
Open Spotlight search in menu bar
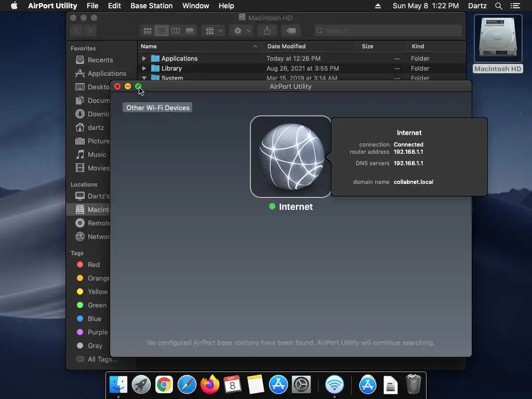(x=498, y=6)
